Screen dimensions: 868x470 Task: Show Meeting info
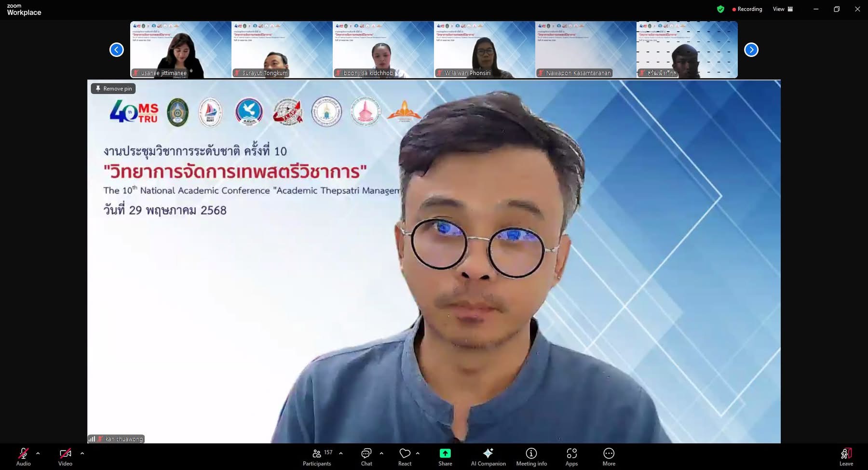tap(531, 457)
